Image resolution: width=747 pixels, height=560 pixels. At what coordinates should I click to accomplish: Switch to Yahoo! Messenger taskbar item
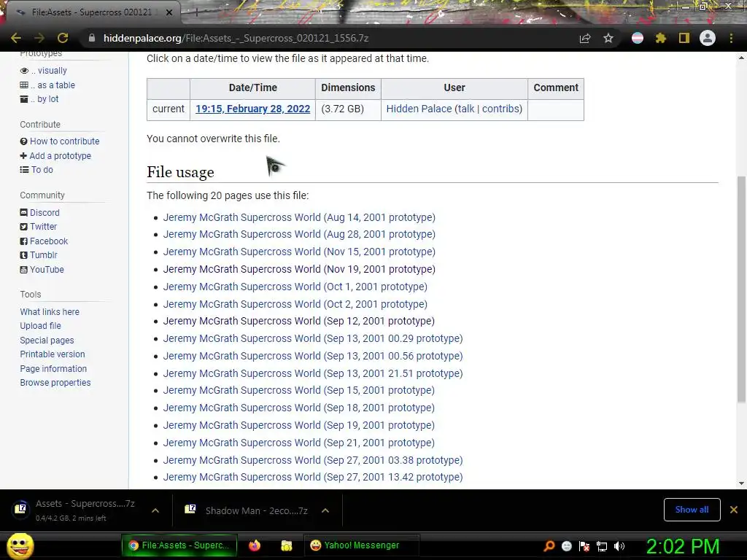point(361,545)
